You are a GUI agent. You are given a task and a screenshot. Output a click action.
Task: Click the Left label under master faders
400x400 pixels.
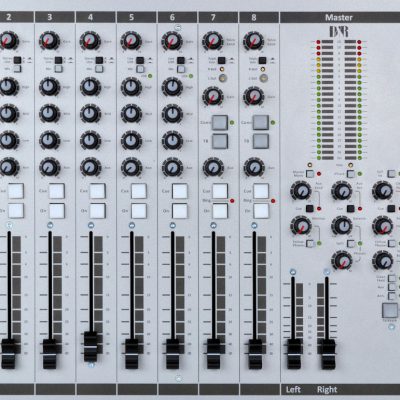[x=293, y=389]
